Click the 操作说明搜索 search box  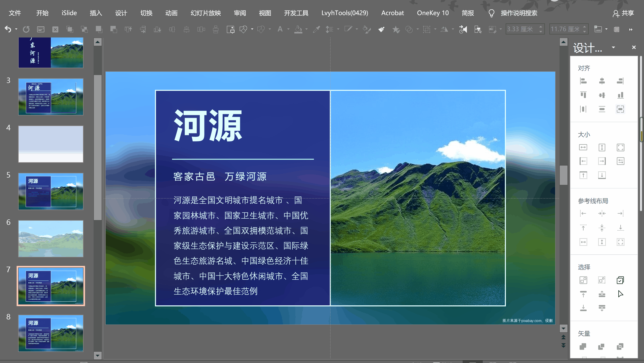click(519, 13)
